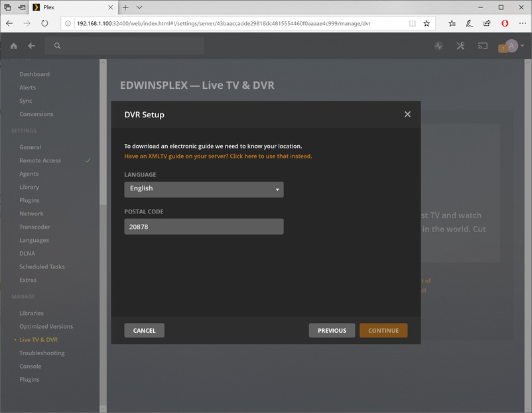Open Conversions in sidebar

(x=36, y=114)
